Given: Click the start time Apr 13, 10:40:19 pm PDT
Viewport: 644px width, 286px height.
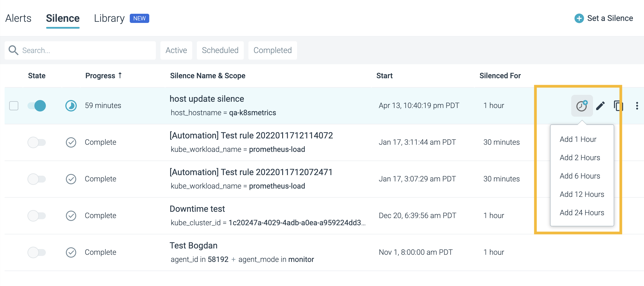Looking at the screenshot, I should point(419,106).
